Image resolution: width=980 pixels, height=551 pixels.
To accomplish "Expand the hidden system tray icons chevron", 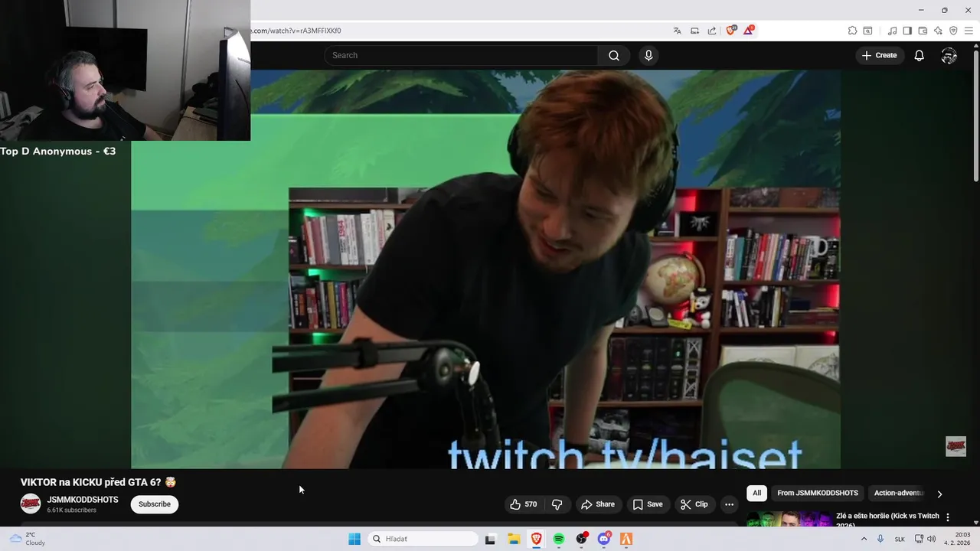I will tap(864, 539).
